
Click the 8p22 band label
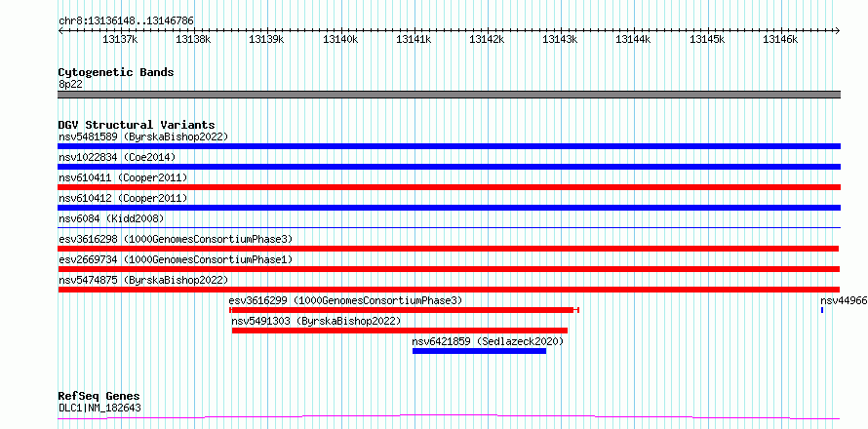[70, 84]
